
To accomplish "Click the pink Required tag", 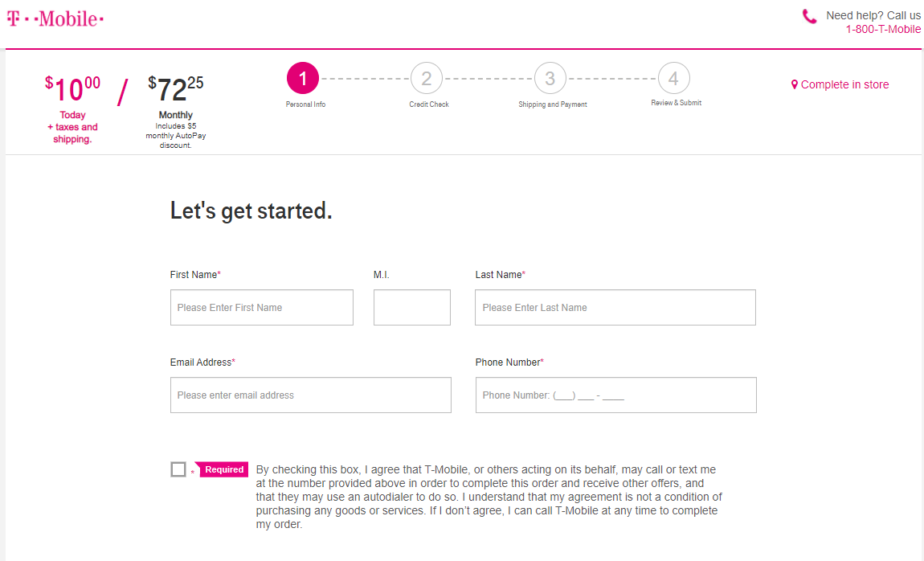I will [222, 469].
